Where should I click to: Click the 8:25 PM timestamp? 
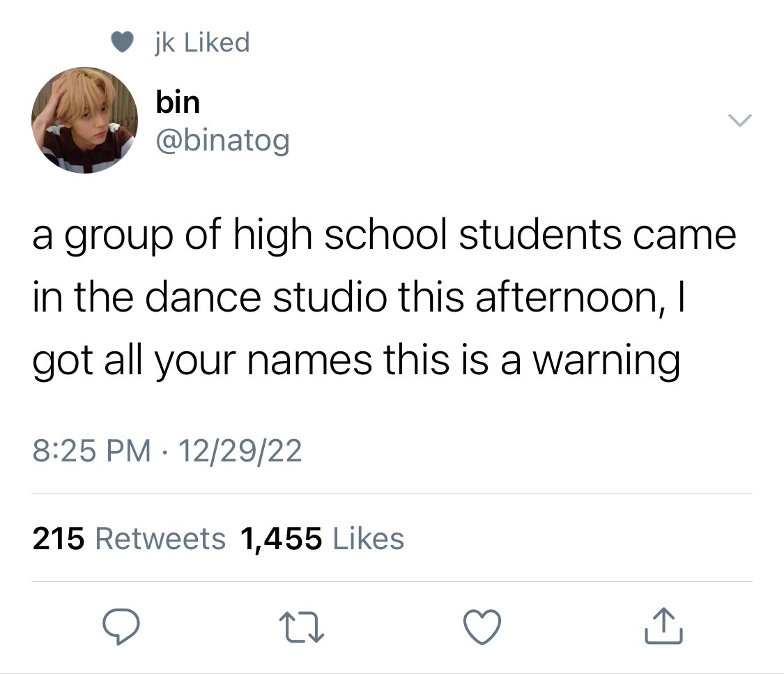coord(91,450)
